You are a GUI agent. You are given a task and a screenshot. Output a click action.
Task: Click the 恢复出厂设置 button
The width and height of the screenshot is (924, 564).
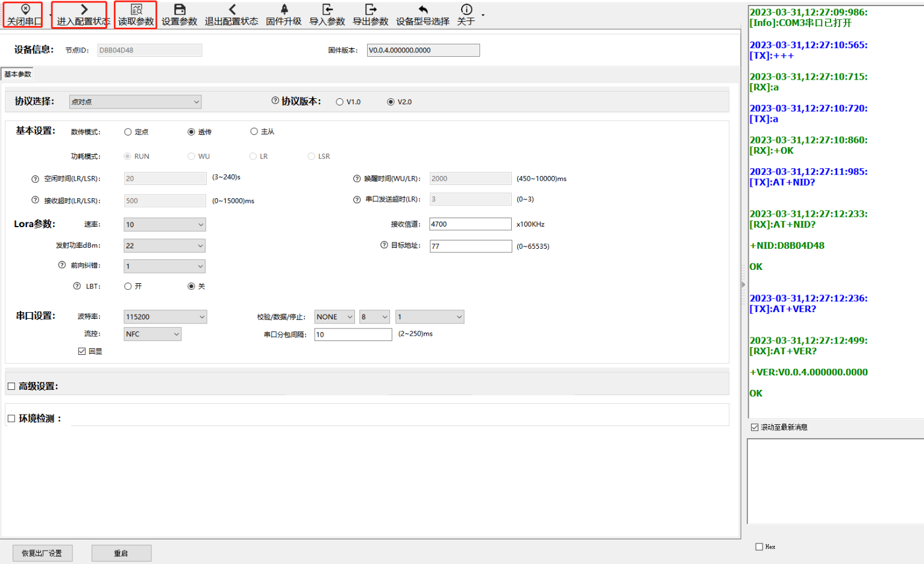point(42,553)
